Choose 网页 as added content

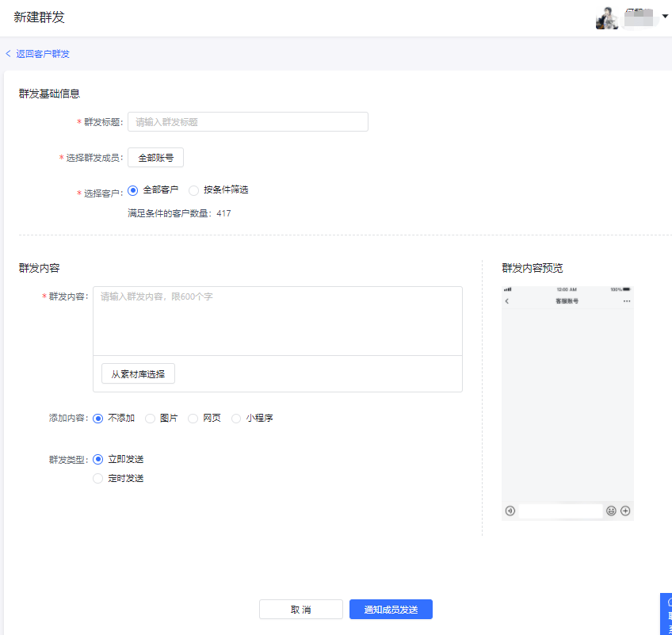click(193, 419)
